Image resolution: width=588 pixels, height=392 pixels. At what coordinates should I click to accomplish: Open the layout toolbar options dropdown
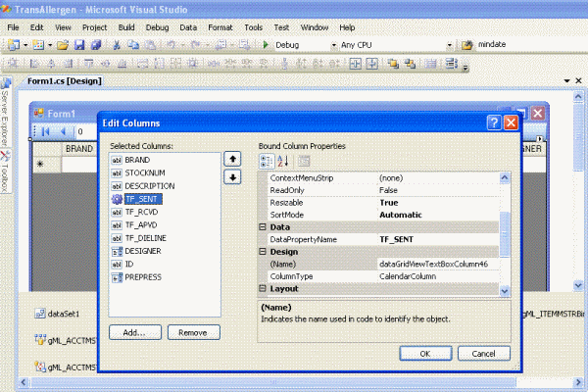click(x=465, y=69)
